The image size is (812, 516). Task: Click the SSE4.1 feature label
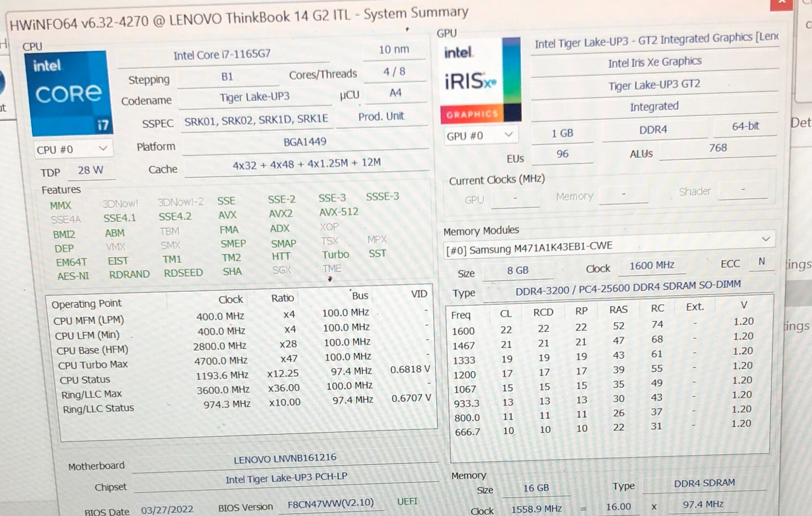(120, 218)
